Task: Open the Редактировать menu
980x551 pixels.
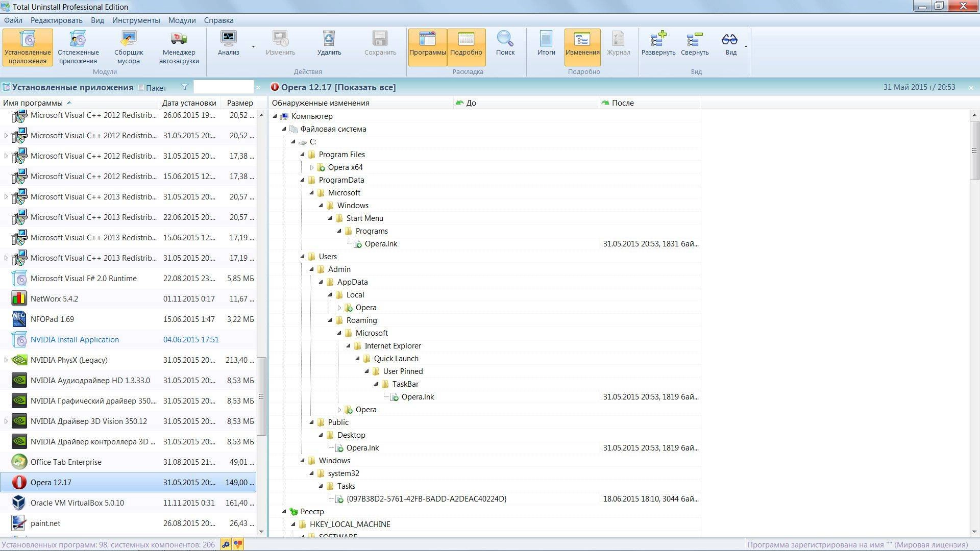Action: pyautogui.click(x=56, y=20)
